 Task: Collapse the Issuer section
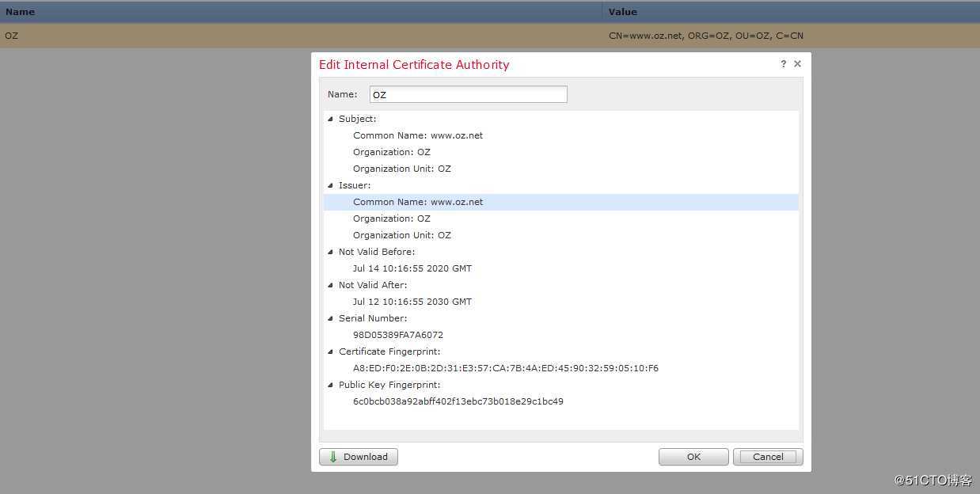[331, 185]
